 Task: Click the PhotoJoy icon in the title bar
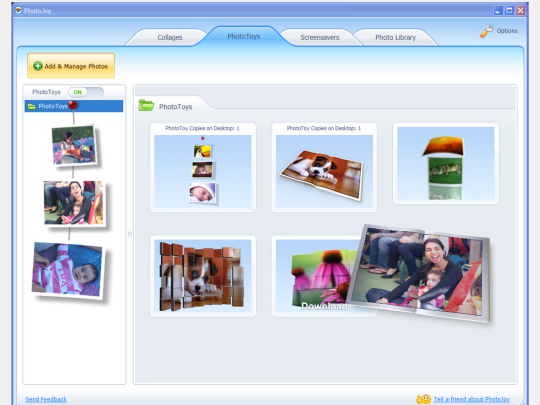(19, 10)
